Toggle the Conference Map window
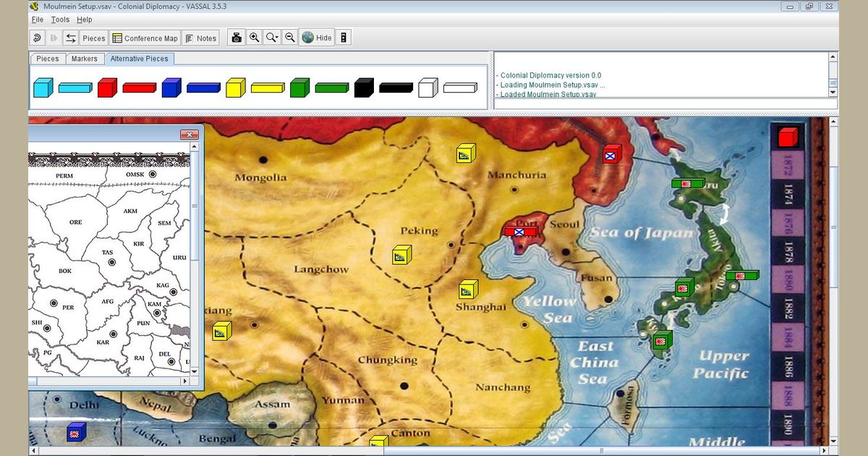Image resolution: width=868 pixels, height=456 pixels. (145, 38)
